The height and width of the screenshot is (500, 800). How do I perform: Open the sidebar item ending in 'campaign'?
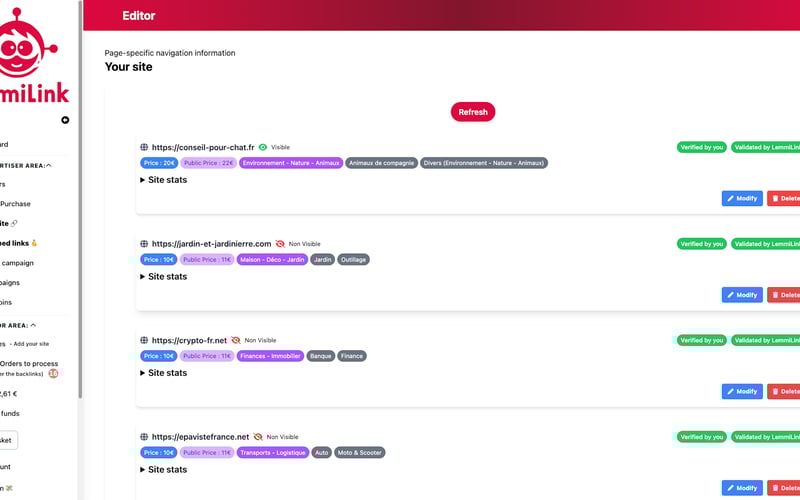tap(17, 263)
